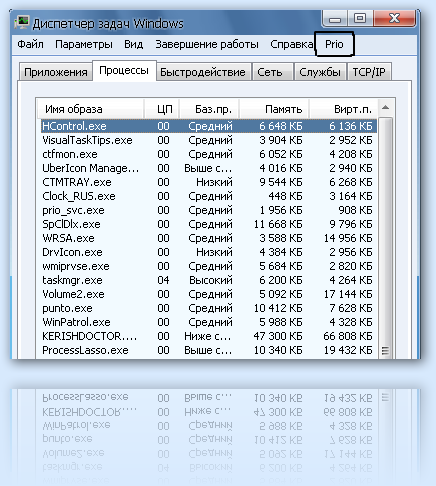Screen dimensions: 436x486
Task: Sort by Память column header
Action: pos(274,109)
